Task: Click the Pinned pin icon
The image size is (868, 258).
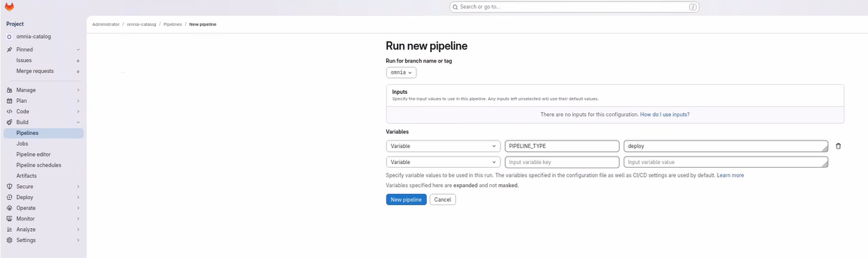Action: pos(10,49)
